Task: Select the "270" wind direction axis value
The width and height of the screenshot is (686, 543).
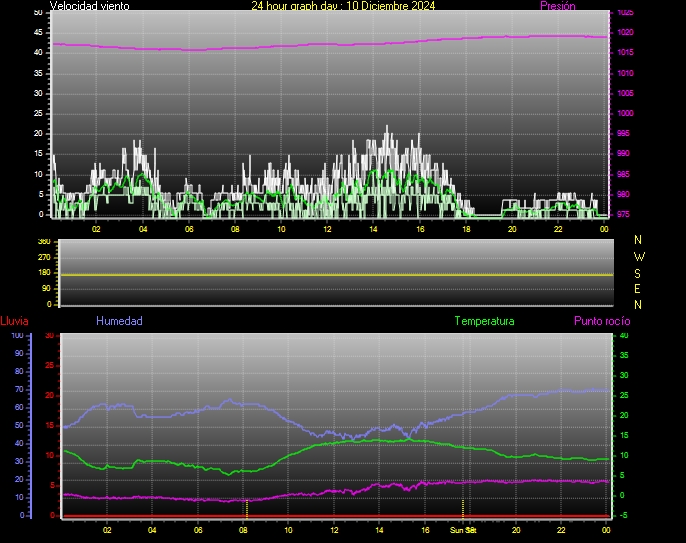Action: pyautogui.click(x=44, y=257)
